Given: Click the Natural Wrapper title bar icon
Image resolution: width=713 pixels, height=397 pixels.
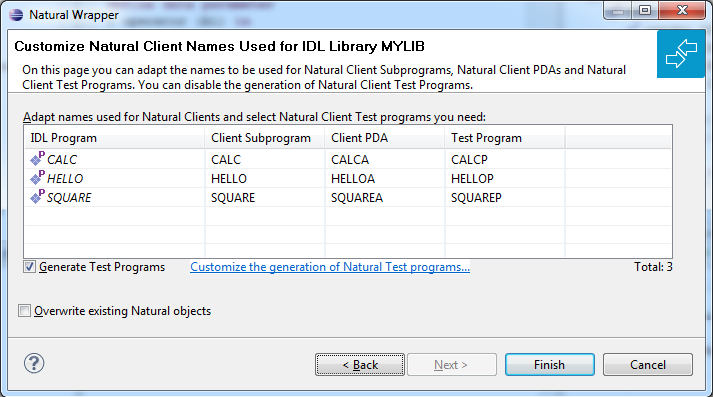Looking at the screenshot, I should pyautogui.click(x=16, y=15).
